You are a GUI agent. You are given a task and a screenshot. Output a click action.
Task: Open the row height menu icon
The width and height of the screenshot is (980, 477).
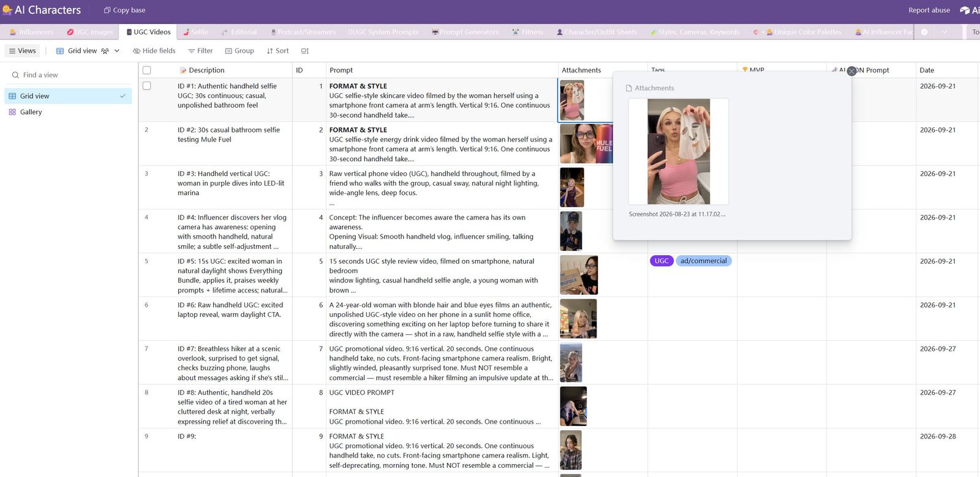[305, 51]
